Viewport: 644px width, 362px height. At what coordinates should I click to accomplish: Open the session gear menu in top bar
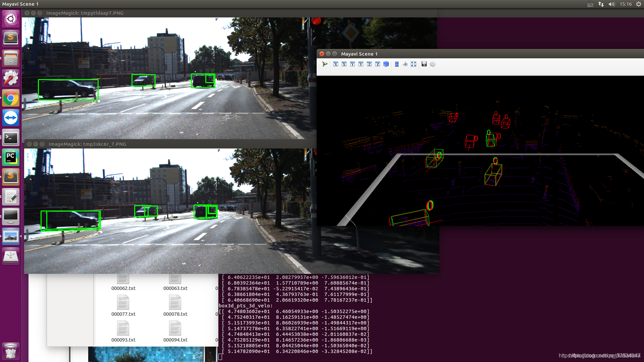(x=638, y=4)
